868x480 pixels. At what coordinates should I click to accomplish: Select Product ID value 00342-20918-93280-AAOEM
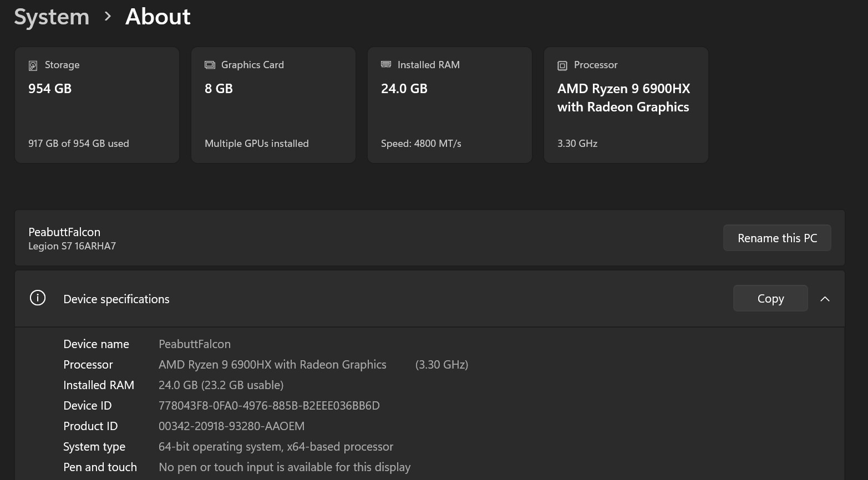231,426
